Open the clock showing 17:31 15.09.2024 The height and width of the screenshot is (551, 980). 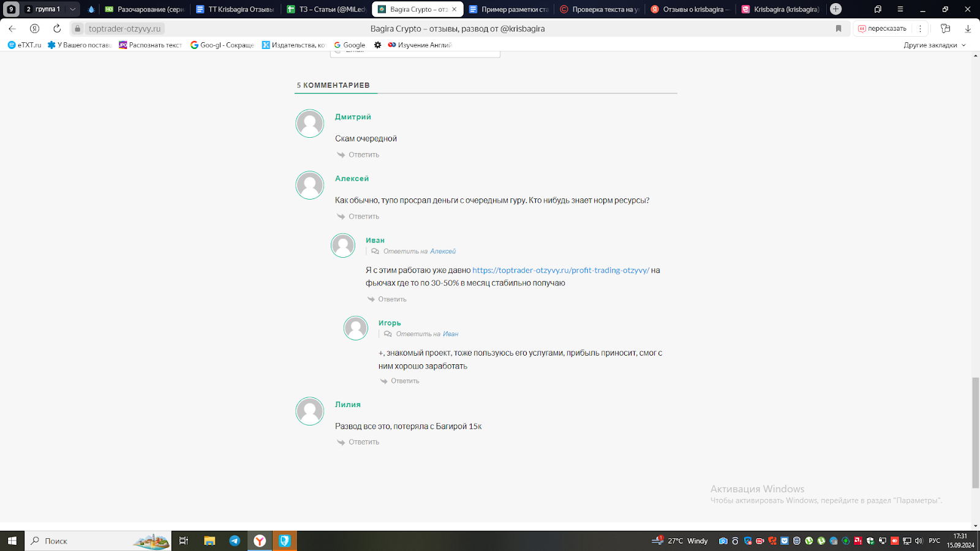[960, 541]
